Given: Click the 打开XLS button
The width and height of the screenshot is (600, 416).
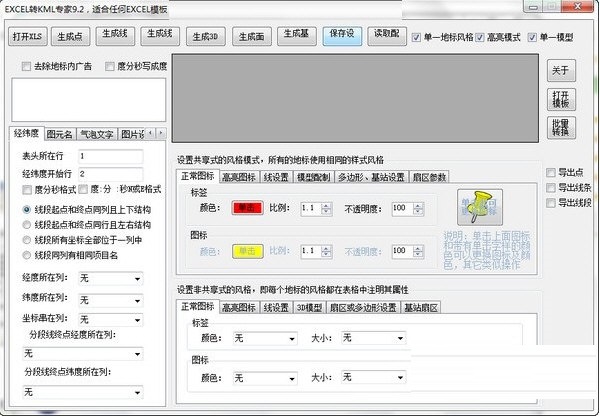Looking at the screenshot, I should coord(28,37).
